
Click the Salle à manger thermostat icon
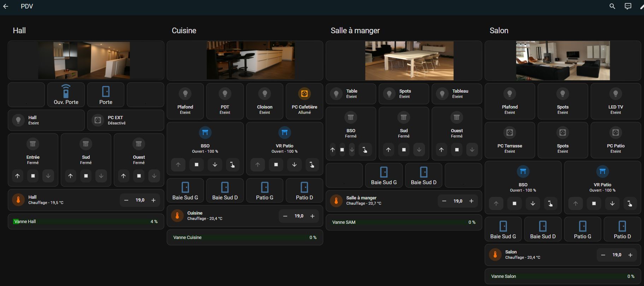click(x=336, y=200)
